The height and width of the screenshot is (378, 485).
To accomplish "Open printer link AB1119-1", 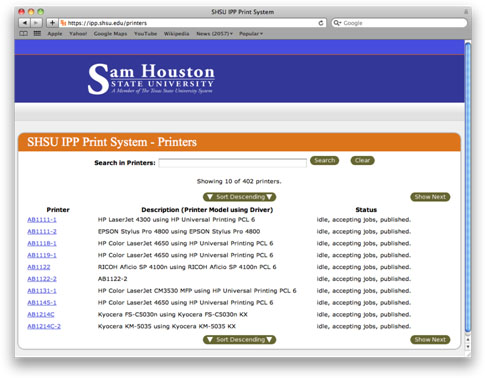I will 42,255.
